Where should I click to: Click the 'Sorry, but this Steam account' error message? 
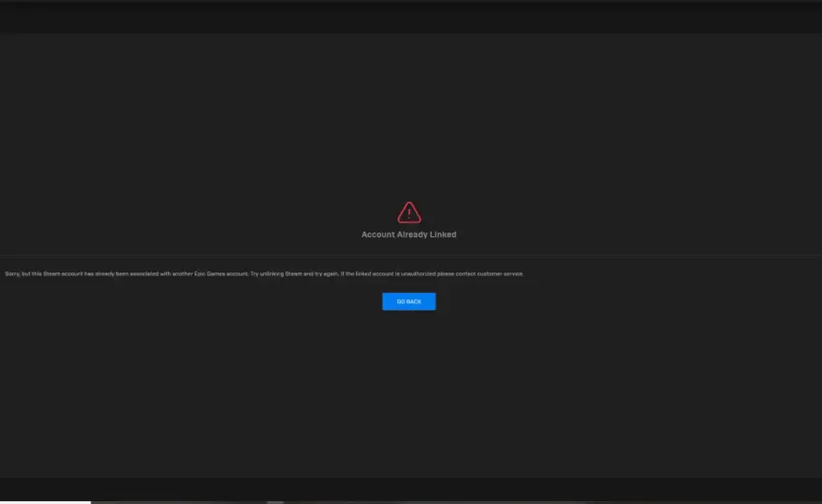pyautogui.click(x=264, y=273)
